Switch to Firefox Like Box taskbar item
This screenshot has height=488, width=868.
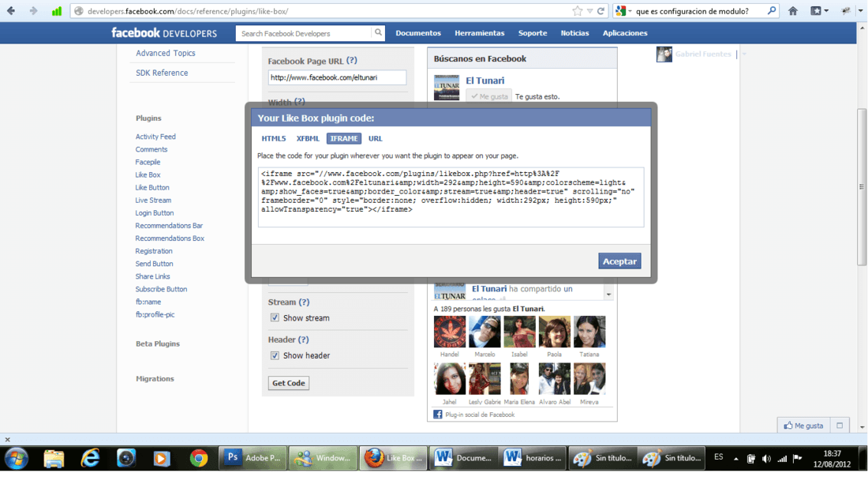click(393, 458)
